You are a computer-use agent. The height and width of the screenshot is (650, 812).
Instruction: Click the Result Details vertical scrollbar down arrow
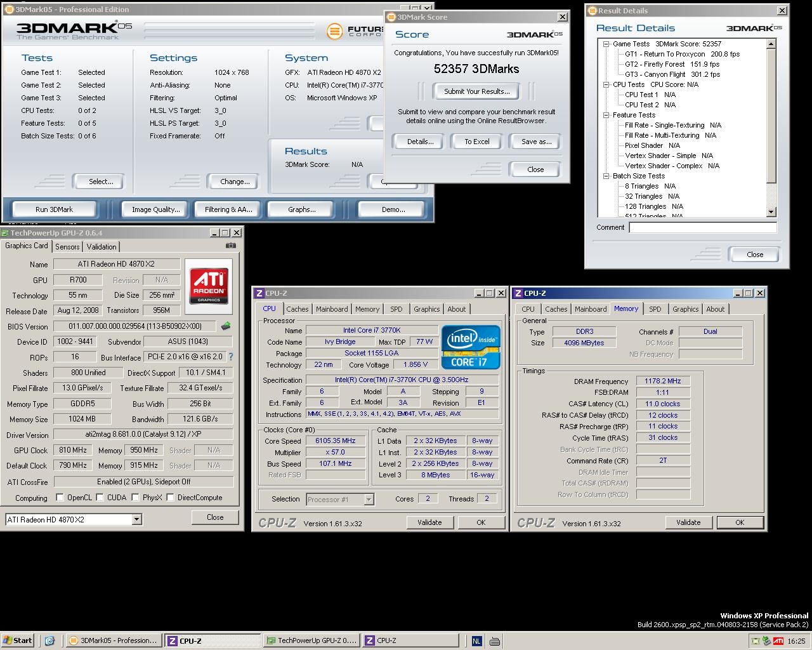[x=771, y=212]
